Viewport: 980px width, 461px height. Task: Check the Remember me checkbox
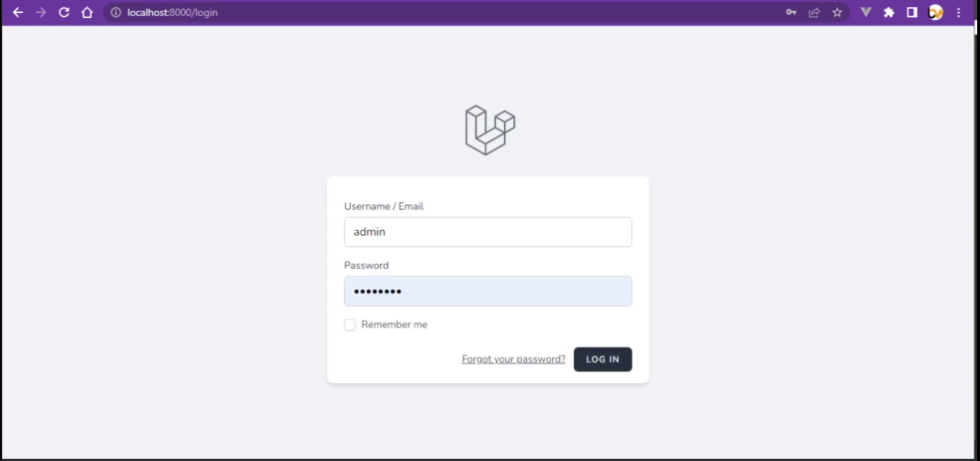(x=350, y=325)
